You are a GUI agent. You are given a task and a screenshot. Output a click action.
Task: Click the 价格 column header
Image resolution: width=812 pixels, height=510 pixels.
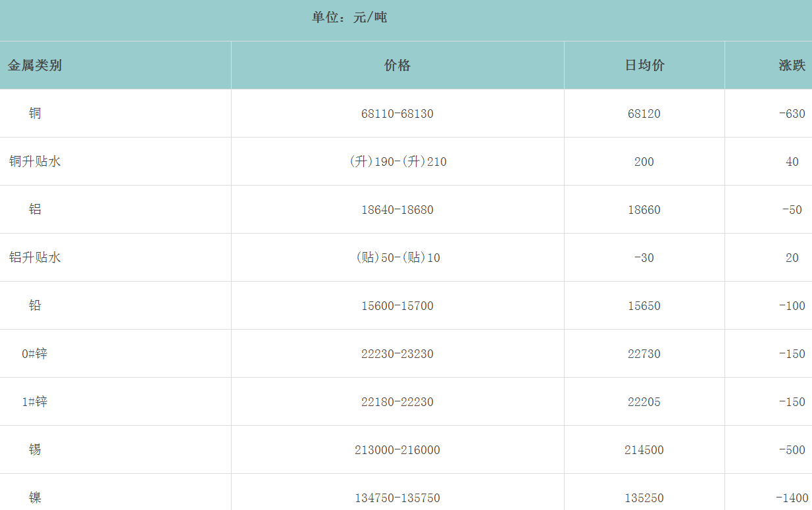pyautogui.click(x=397, y=65)
